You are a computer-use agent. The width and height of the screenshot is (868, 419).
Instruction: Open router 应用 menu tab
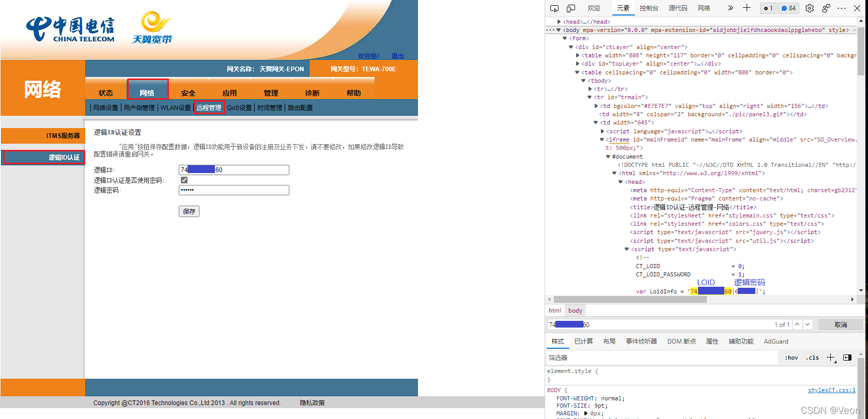(x=230, y=93)
